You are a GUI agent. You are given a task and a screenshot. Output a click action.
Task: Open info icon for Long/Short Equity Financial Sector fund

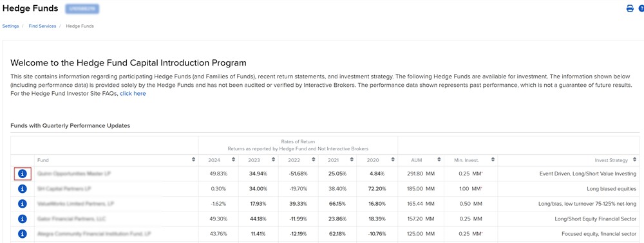coord(23,219)
